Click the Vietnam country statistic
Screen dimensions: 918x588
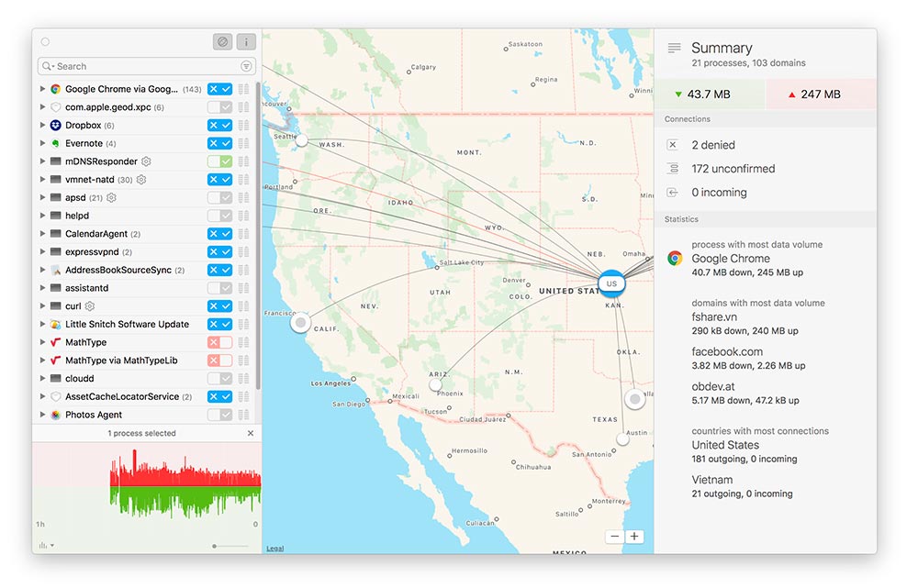(x=742, y=486)
